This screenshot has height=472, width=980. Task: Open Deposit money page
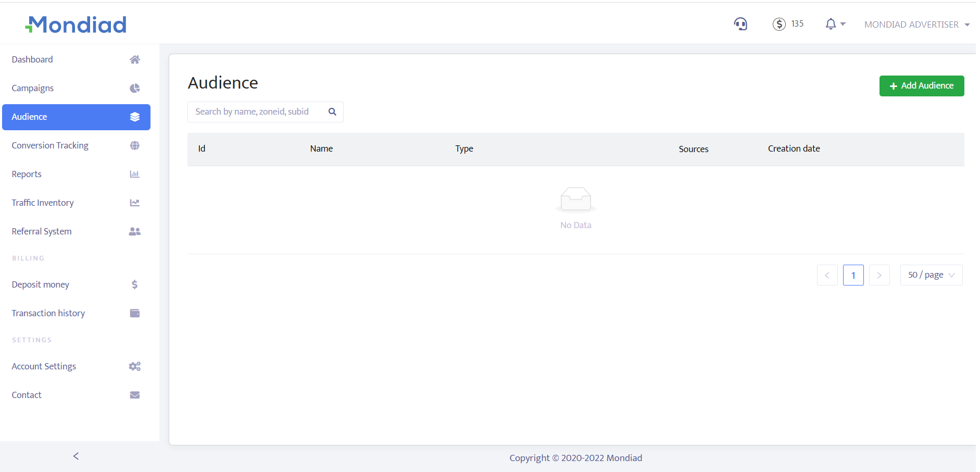(x=41, y=284)
